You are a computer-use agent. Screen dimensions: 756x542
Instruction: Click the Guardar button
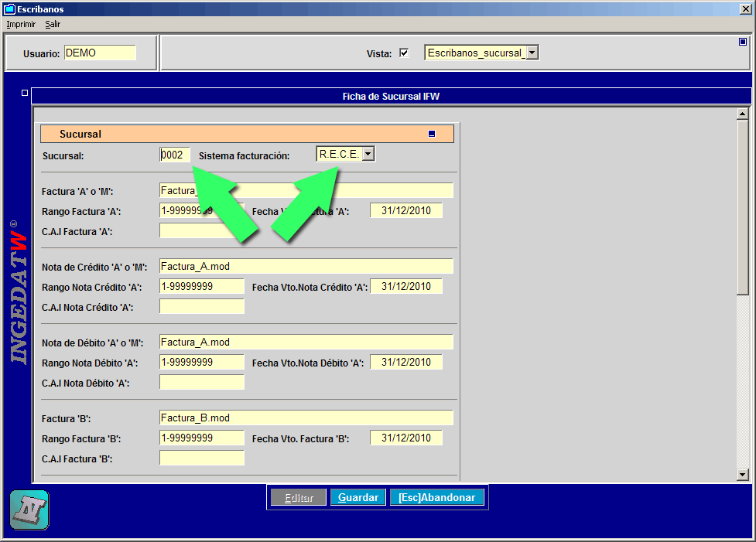click(358, 497)
